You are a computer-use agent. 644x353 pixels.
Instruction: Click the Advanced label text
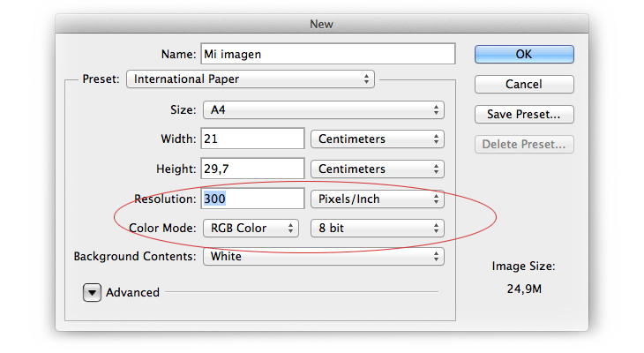click(x=132, y=293)
